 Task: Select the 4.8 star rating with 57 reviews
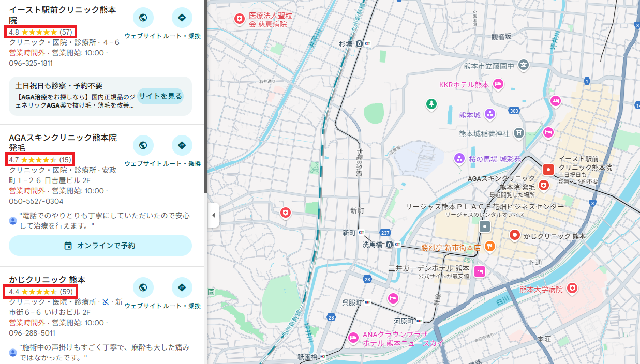click(41, 32)
